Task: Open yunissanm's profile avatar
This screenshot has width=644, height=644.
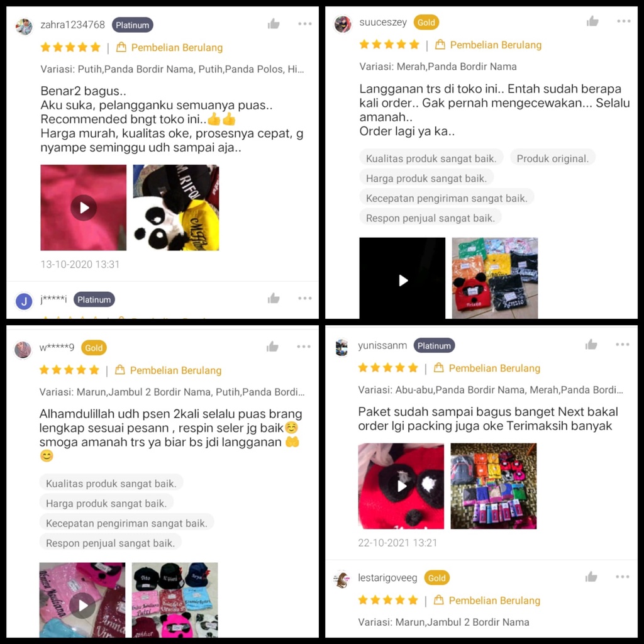Action: 341,347
